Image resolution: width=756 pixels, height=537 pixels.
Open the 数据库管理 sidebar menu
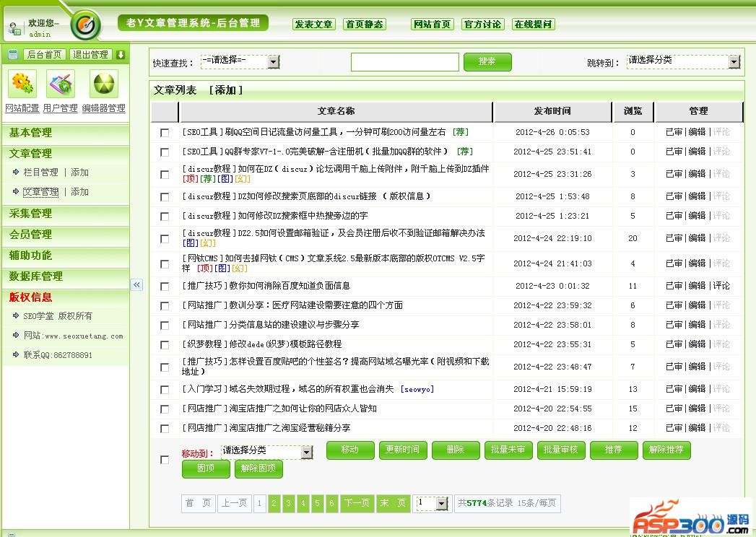coord(36,276)
